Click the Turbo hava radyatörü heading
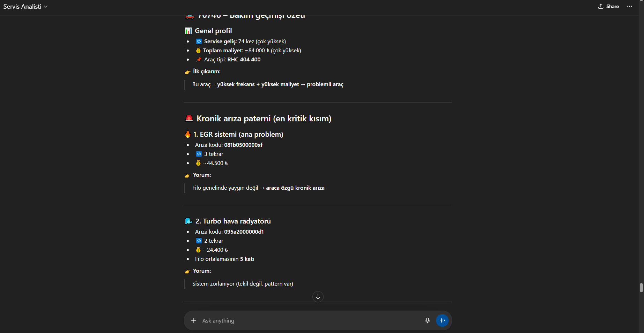644x333 pixels. pos(237,221)
